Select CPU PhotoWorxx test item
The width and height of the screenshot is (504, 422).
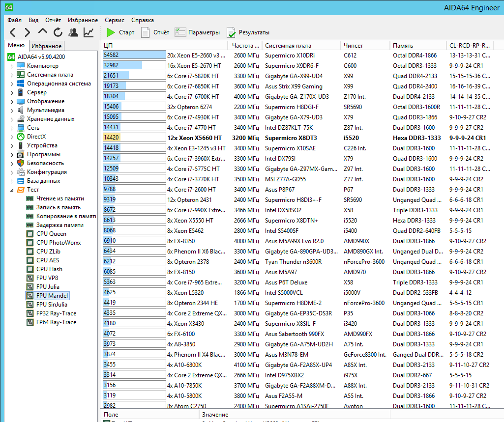(x=59, y=243)
